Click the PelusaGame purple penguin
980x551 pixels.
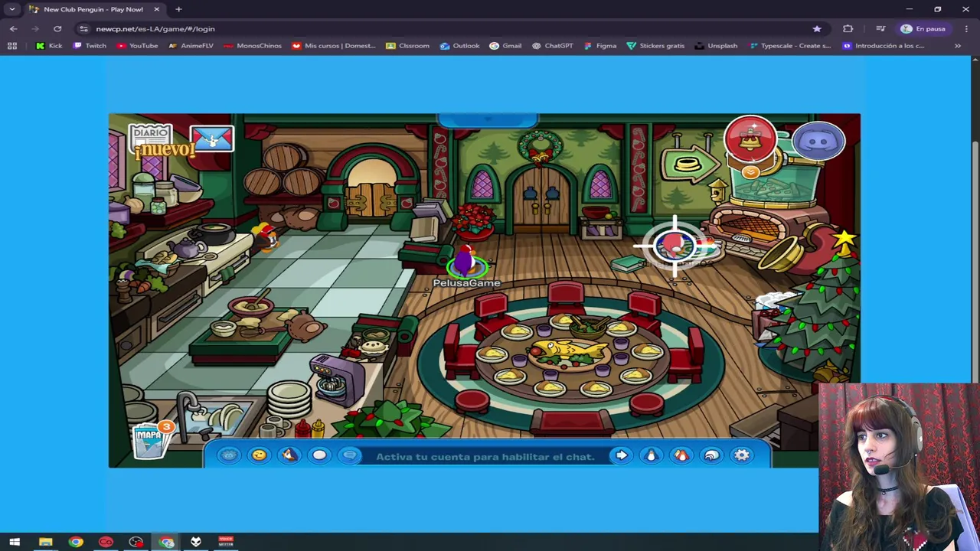(466, 262)
